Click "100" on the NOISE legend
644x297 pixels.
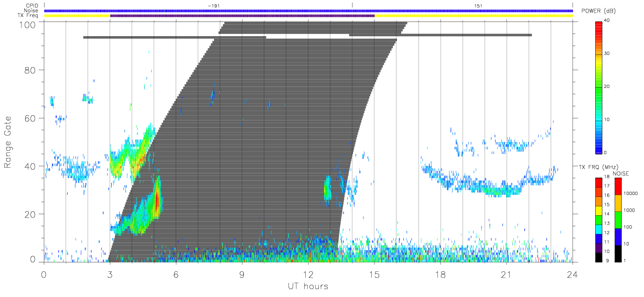pos(629,227)
